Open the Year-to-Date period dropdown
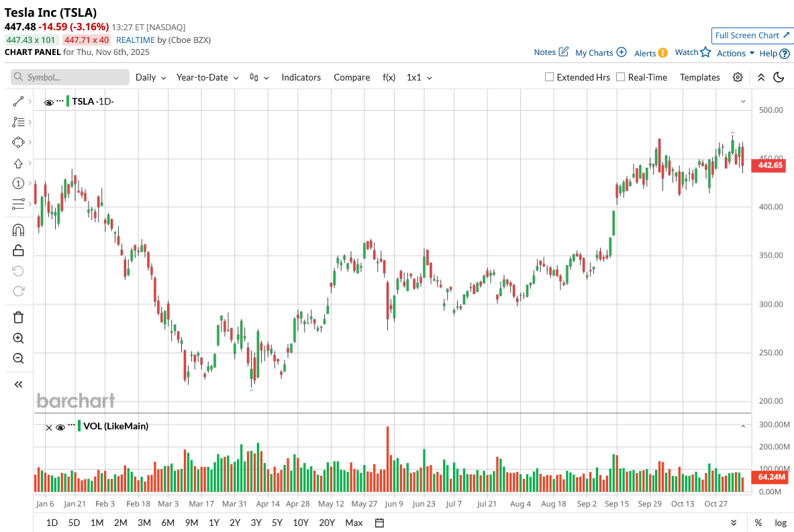794x532 pixels. tap(207, 77)
